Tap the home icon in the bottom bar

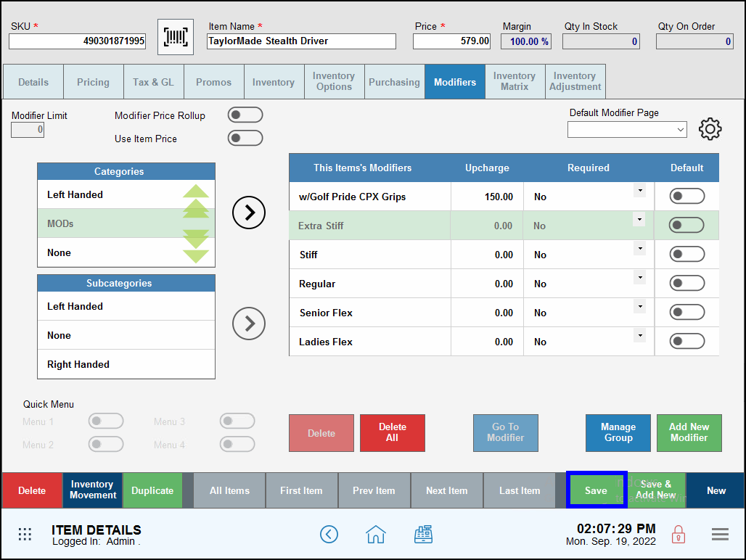(x=376, y=534)
